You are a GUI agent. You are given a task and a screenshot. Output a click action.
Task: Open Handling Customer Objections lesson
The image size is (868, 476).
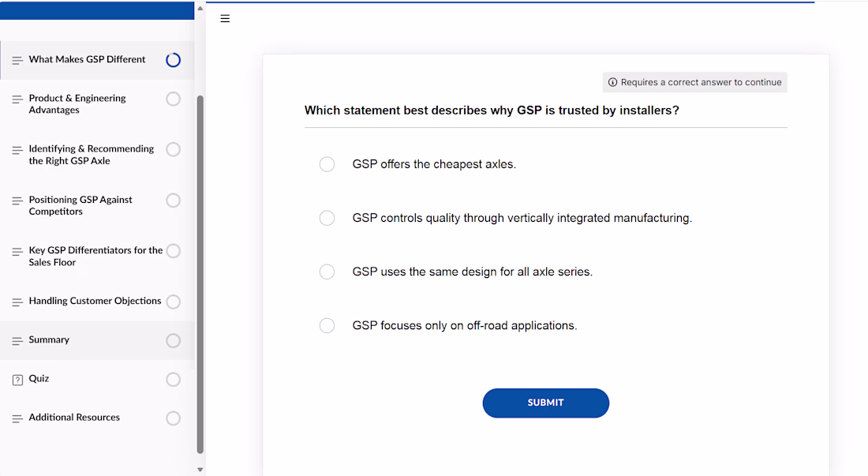click(x=97, y=302)
